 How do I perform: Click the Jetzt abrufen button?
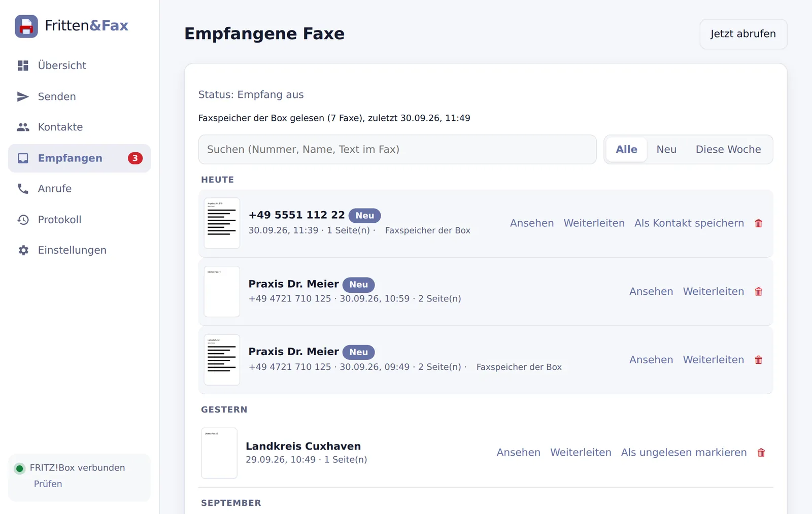743,34
